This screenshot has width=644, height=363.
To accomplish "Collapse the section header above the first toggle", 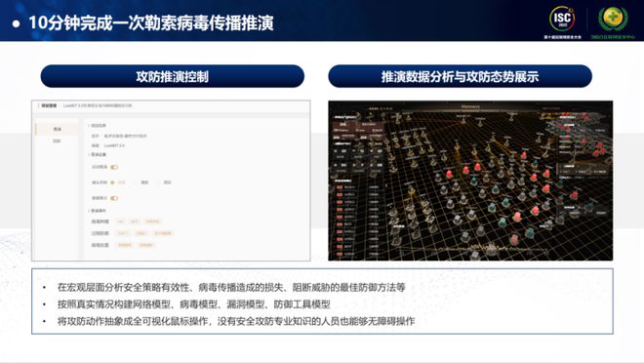I will pyautogui.click(x=98, y=154).
